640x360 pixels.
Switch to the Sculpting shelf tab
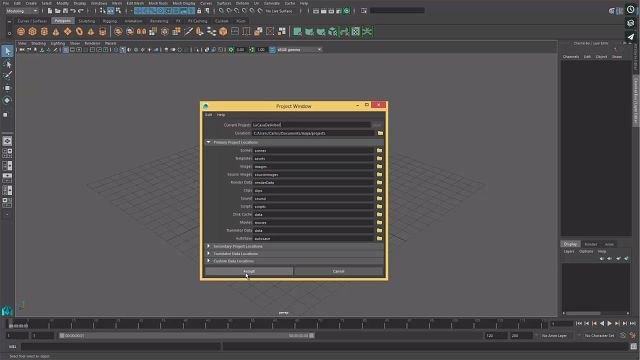[x=87, y=21]
